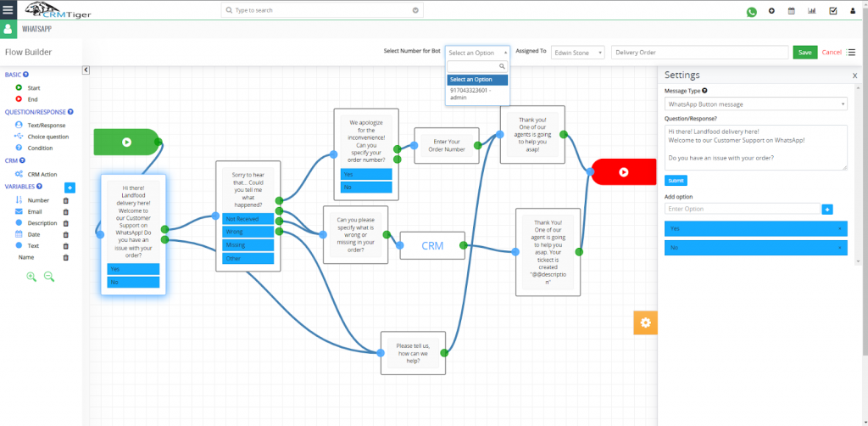Open the tasks checkmark icon
The image size is (868, 426).
tap(833, 10)
